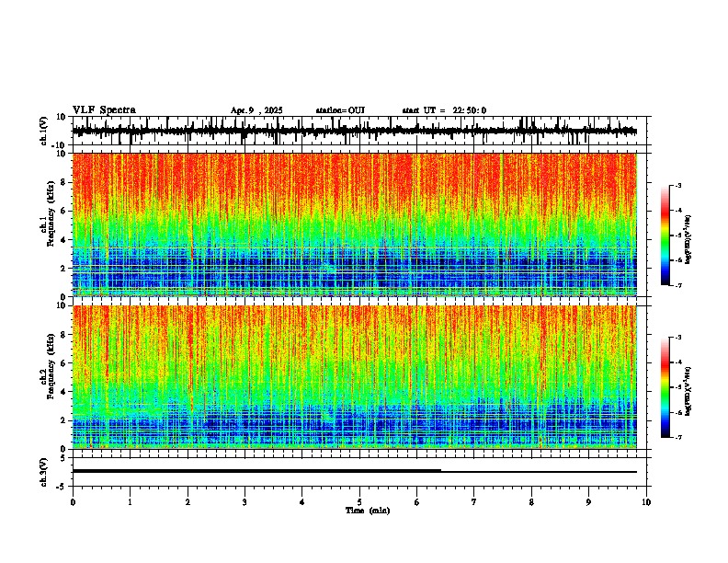Click the "-7" tick on ch.1 color bar
Image resolution: width=728 pixels, height=563 pixels.
(678, 285)
